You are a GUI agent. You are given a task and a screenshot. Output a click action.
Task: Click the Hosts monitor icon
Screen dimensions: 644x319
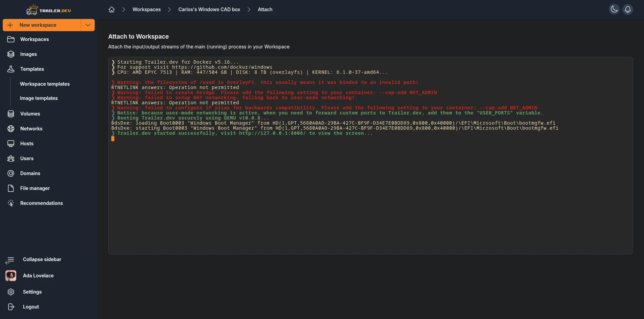point(11,144)
